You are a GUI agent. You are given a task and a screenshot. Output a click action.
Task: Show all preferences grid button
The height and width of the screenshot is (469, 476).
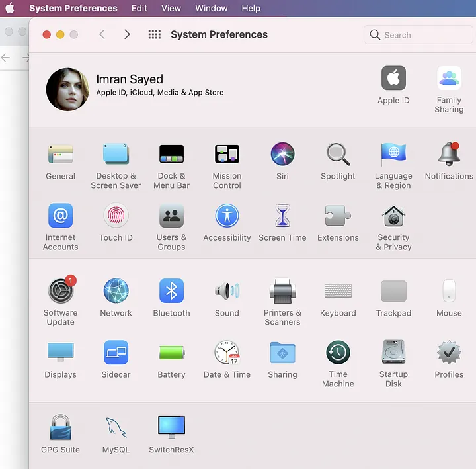tap(155, 34)
